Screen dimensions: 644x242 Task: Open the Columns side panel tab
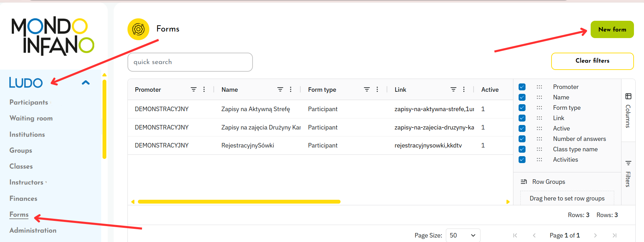628,111
